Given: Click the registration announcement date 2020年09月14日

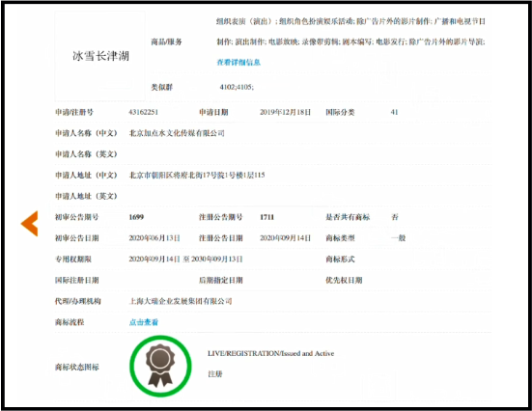Looking at the screenshot, I should [x=285, y=238].
